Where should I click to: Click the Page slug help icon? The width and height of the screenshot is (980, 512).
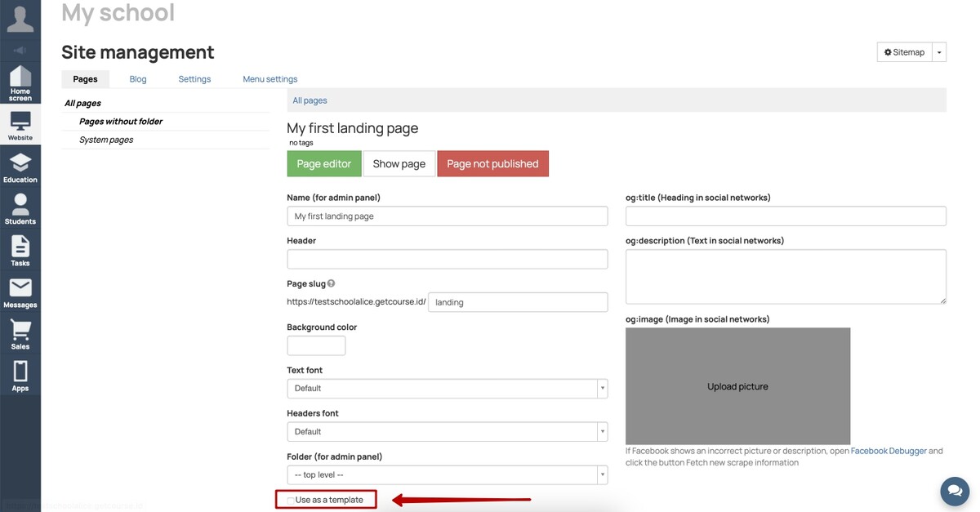pyautogui.click(x=331, y=283)
